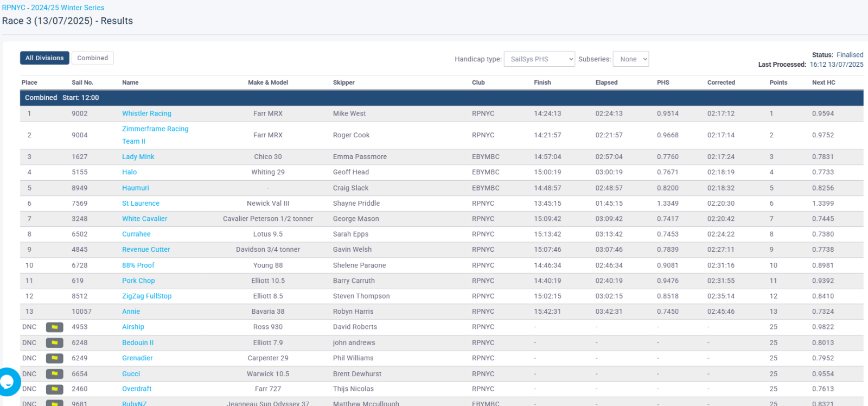The height and width of the screenshot is (406, 868).
Task: Click the Corrected column header
Action: tap(720, 83)
